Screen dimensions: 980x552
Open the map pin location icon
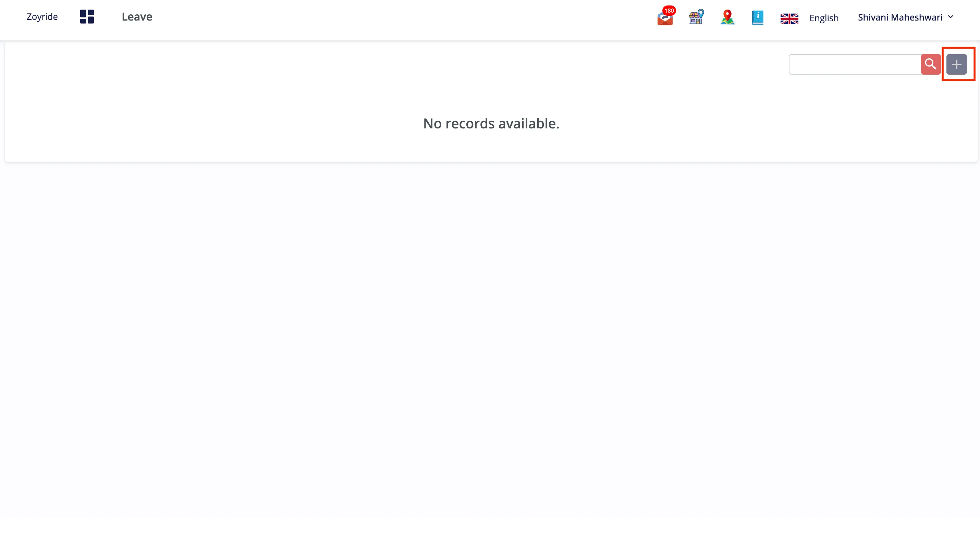[x=727, y=17]
